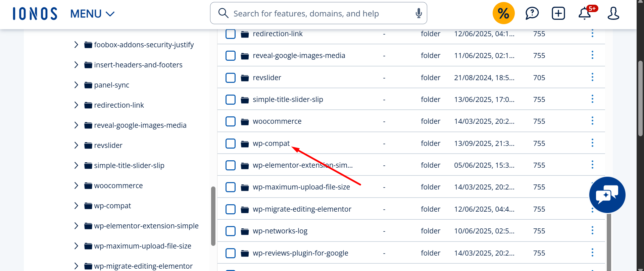
Task: Select insert-headers-and-footers in folder tree
Action: pos(138,65)
